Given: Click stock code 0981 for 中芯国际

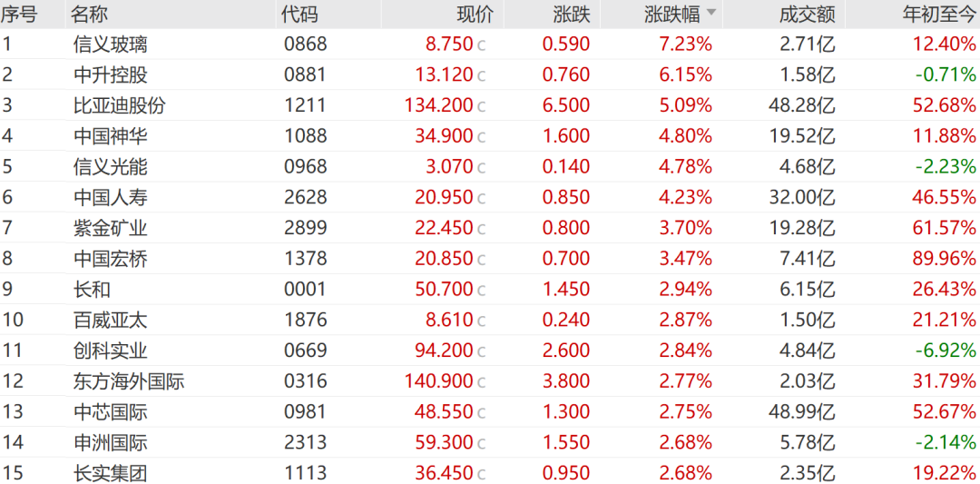Looking at the screenshot, I should (305, 412).
